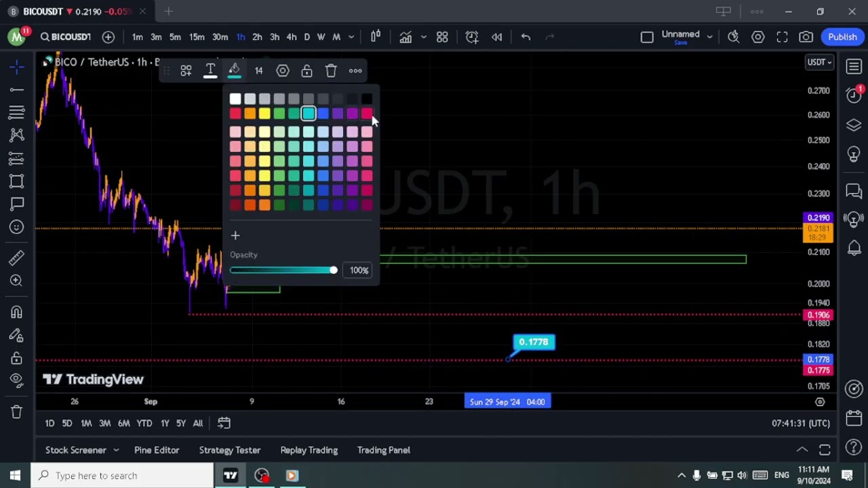Click the Publish button
This screenshot has width=868, height=488.
[x=842, y=37]
